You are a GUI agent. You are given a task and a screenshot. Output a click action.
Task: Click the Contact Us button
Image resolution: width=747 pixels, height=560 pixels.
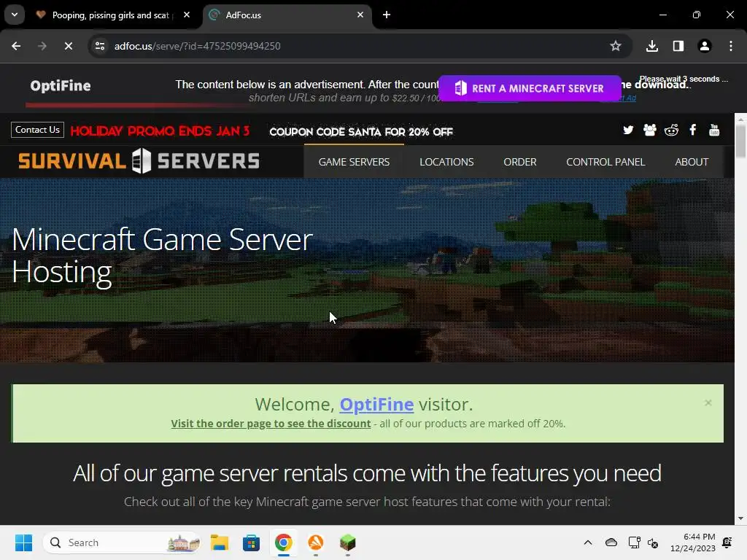(x=37, y=130)
